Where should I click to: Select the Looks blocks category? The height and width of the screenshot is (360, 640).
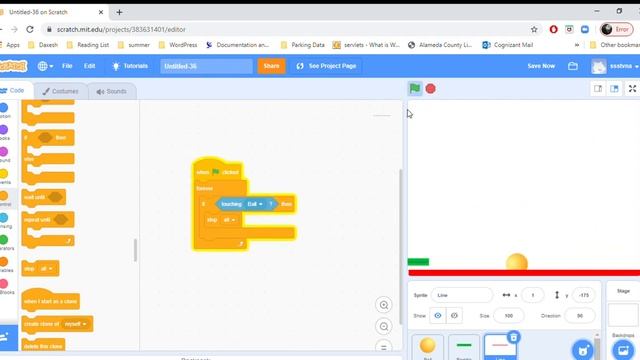(5, 133)
